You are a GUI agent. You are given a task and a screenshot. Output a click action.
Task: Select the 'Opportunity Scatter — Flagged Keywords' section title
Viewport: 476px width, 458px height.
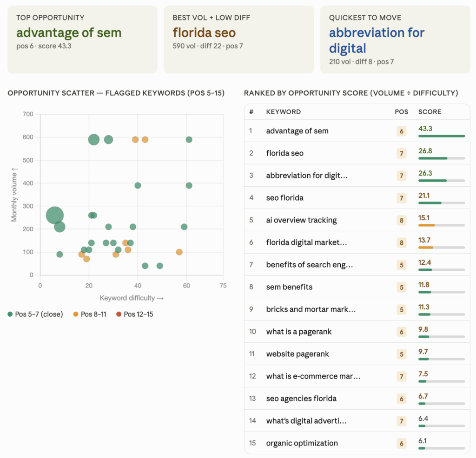[x=116, y=93]
